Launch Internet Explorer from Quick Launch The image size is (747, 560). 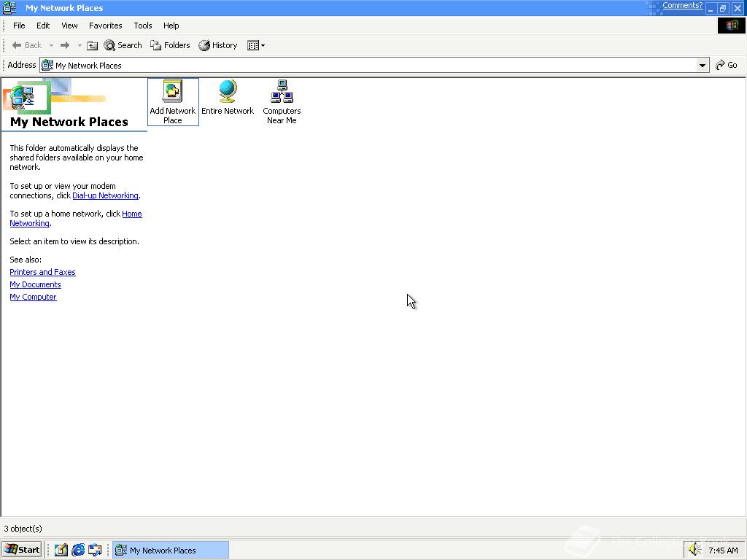78,550
